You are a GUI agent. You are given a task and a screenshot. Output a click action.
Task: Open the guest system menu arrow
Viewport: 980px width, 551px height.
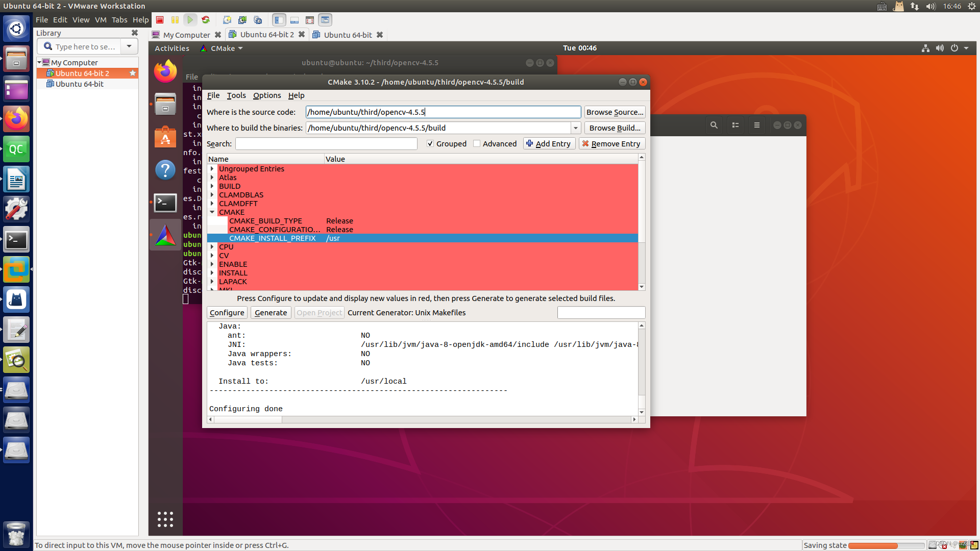966,48
